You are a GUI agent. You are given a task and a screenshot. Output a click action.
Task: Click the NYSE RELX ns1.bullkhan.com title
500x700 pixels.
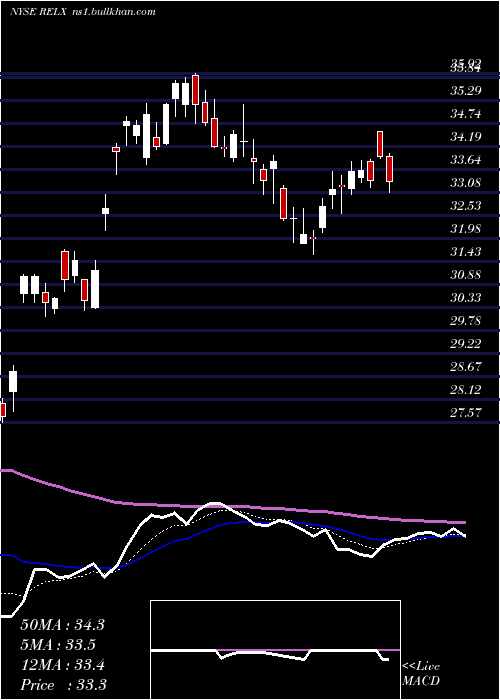(83, 12)
